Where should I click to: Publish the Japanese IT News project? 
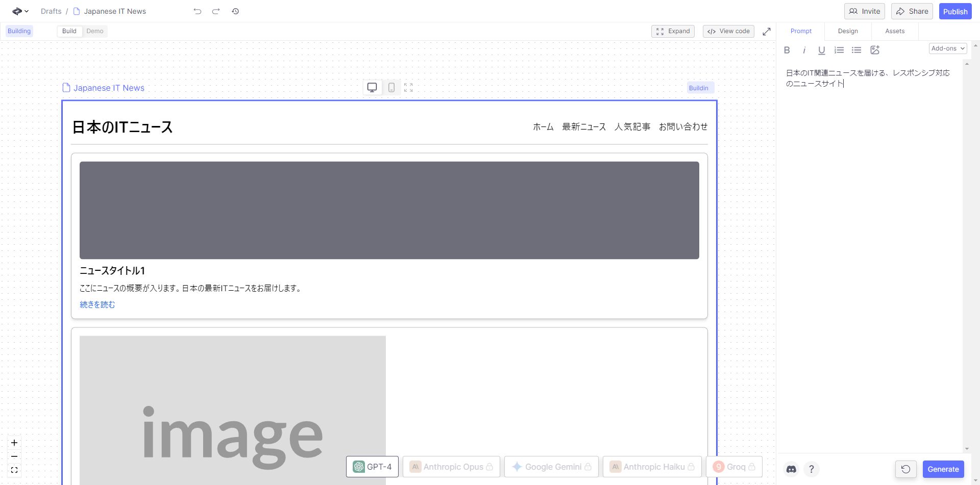point(955,11)
